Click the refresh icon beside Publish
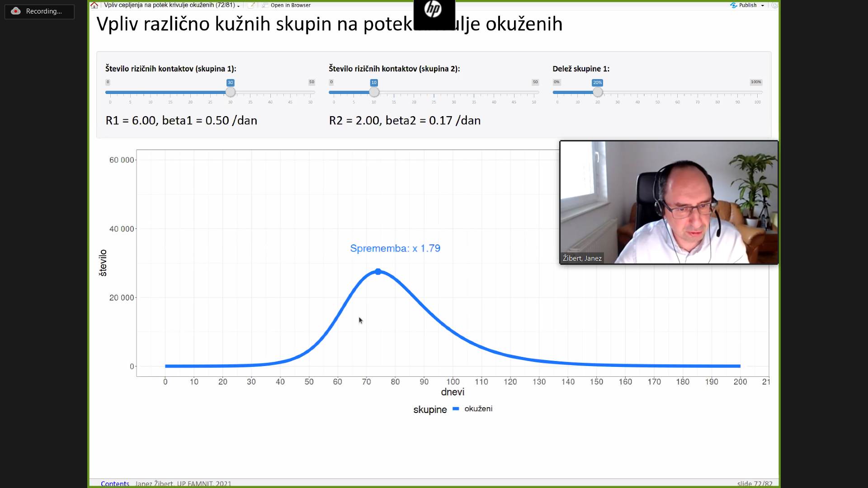868x488 pixels. click(774, 5)
